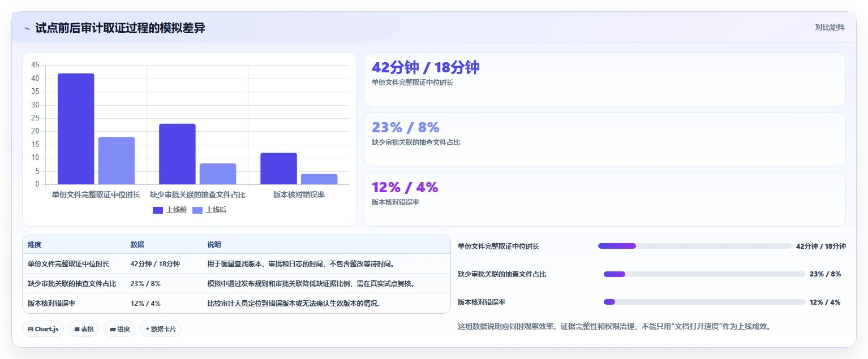
Task: Select the 单份文件完整取证中位时长 table row label
Action: click(x=68, y=264)
